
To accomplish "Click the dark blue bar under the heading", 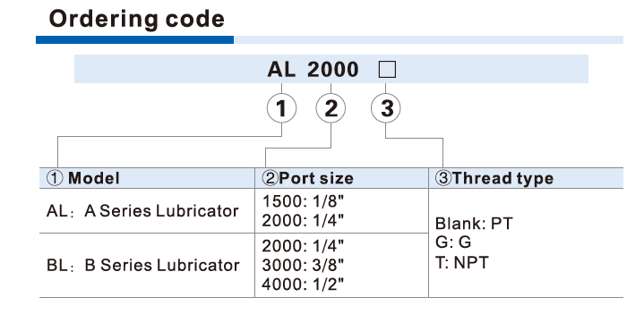I will pyautogui.click(x=134, y=39).
